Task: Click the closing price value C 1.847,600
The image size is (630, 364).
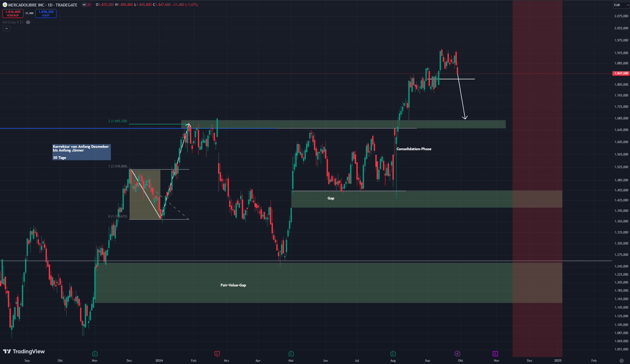Action: click(x=162, y=5)
